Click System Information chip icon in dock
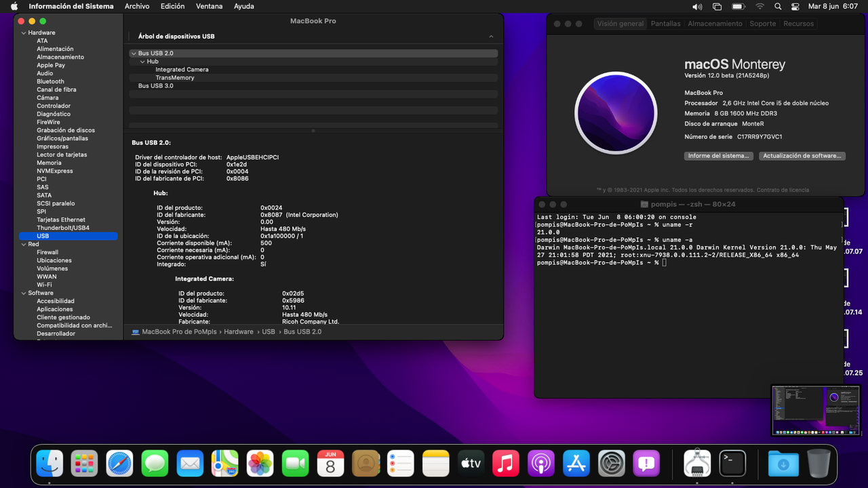The image size is (868, 488). click(697, 464)
